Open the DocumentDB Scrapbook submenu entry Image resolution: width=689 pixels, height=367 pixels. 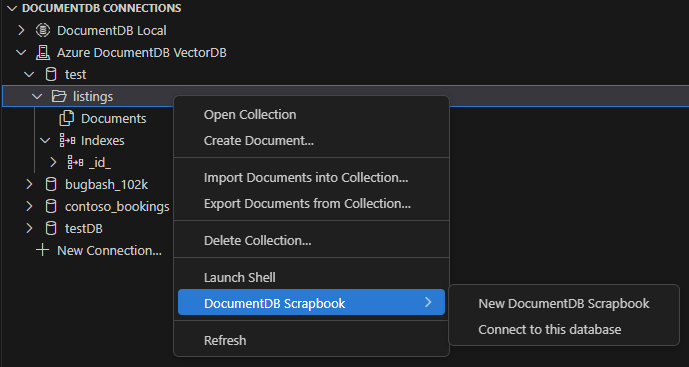coord(311,302)
